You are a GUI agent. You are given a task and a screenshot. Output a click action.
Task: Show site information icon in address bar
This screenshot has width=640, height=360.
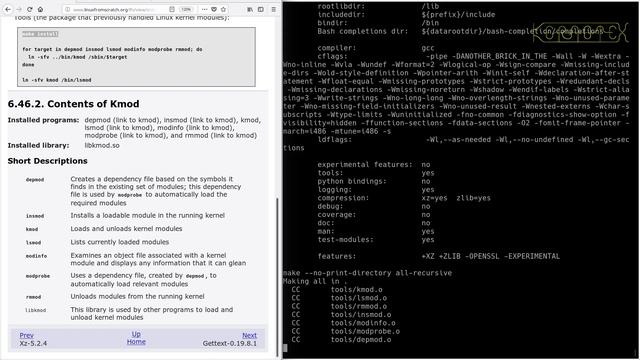coord(68,9)
